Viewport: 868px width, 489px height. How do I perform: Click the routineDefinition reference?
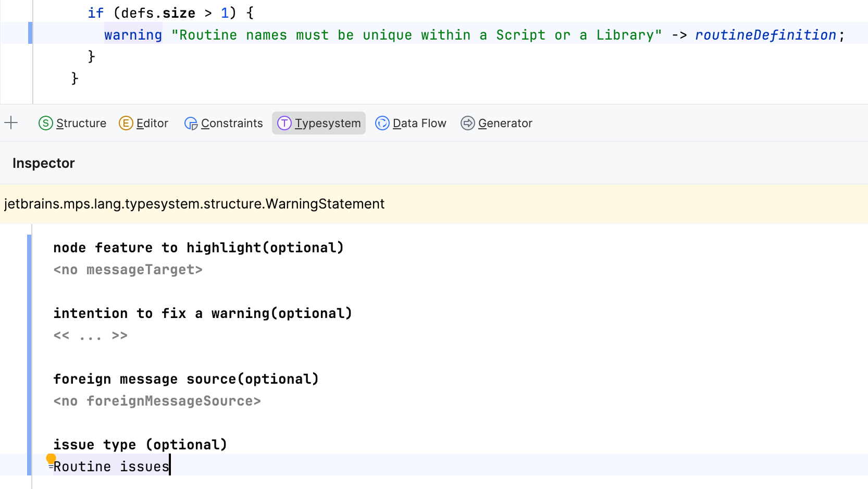click(765, 34)
